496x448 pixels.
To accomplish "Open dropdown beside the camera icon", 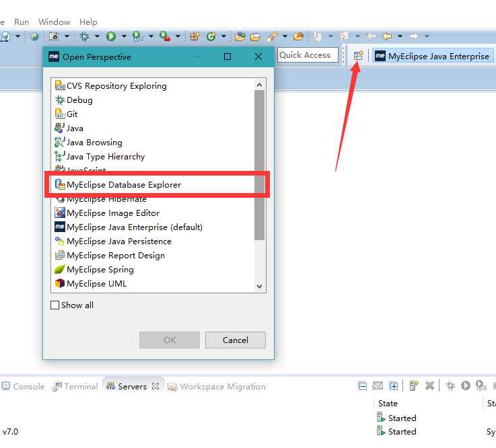I will click(x=67, y=36).
